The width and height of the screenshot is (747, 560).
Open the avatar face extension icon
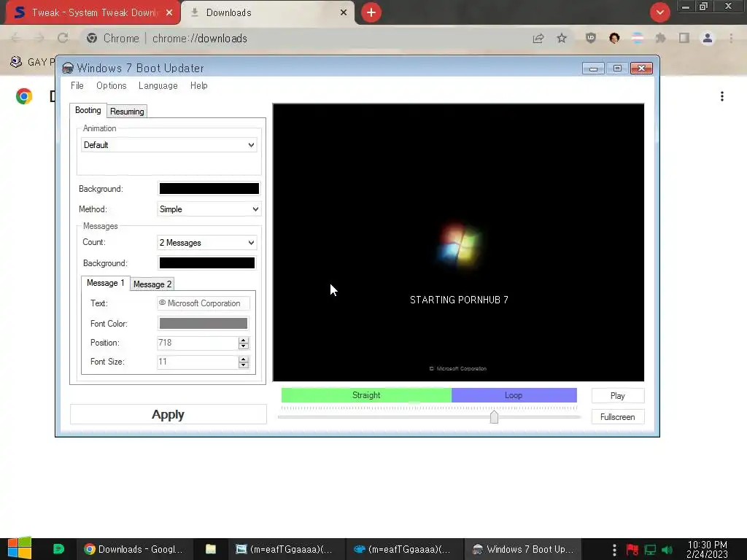point(614,38)
